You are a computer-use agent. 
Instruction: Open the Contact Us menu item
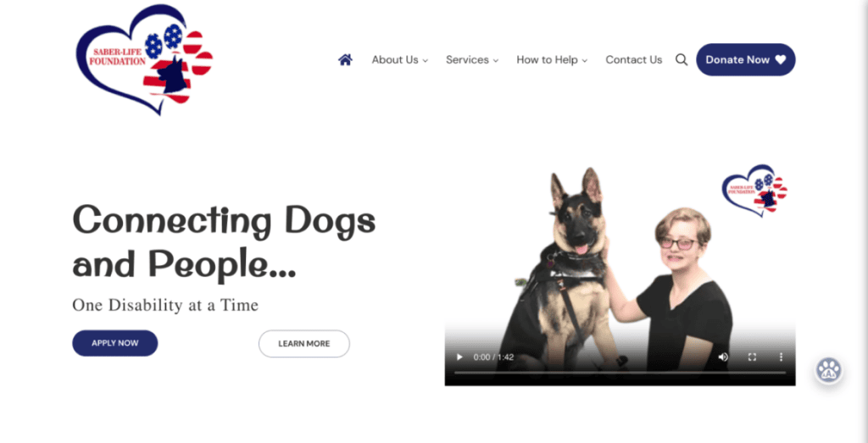tap(634, 60)
